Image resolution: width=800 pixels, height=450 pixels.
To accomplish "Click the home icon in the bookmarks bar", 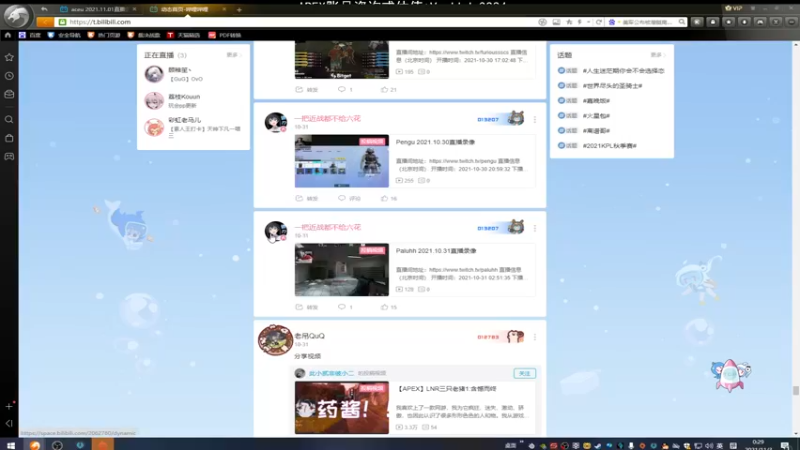I will 8,35.
